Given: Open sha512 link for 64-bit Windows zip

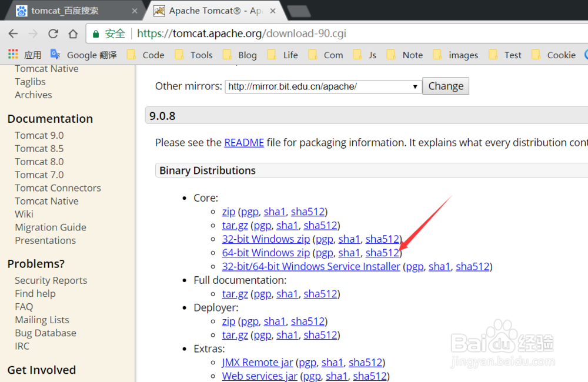Looking at the screenshot, I should tap(382, 253).
